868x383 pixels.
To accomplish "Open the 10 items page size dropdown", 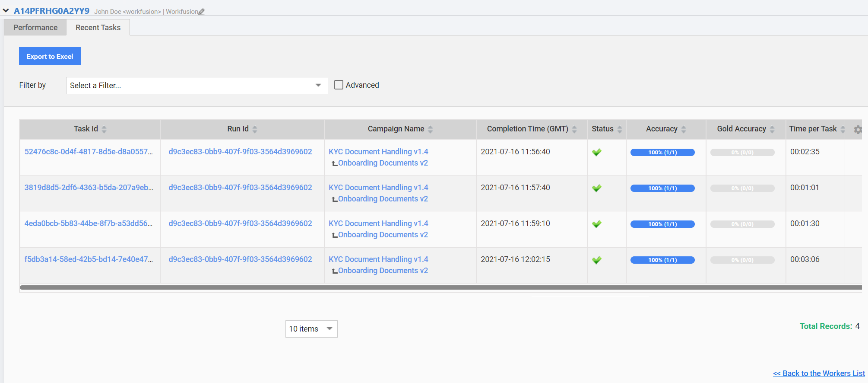I will (x=311, y=329).
